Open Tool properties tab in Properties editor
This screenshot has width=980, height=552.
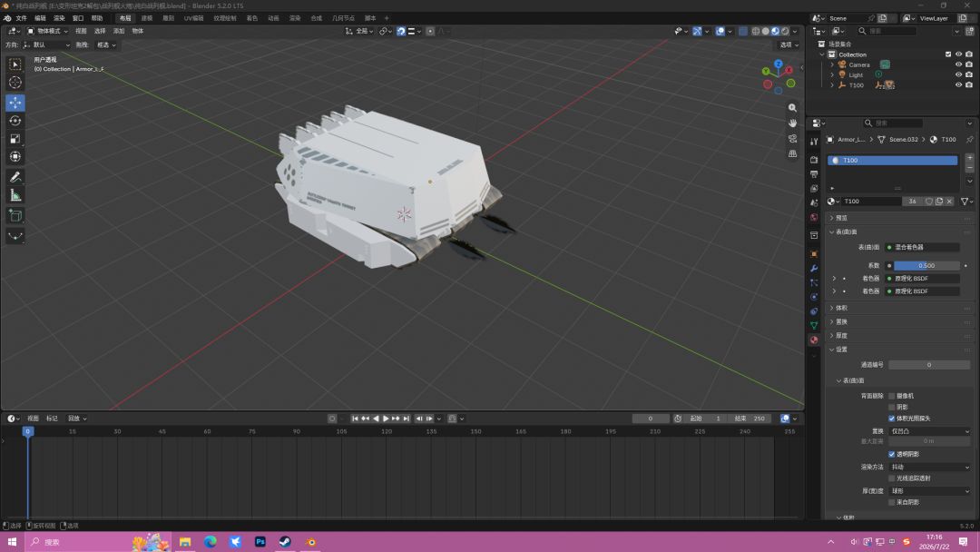click(x=814, y=143)
